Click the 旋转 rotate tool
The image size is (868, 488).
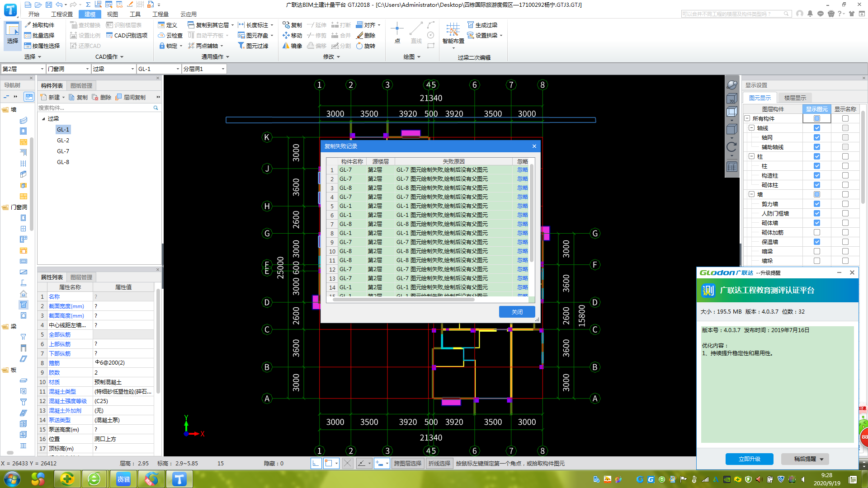tap(366, 46)
